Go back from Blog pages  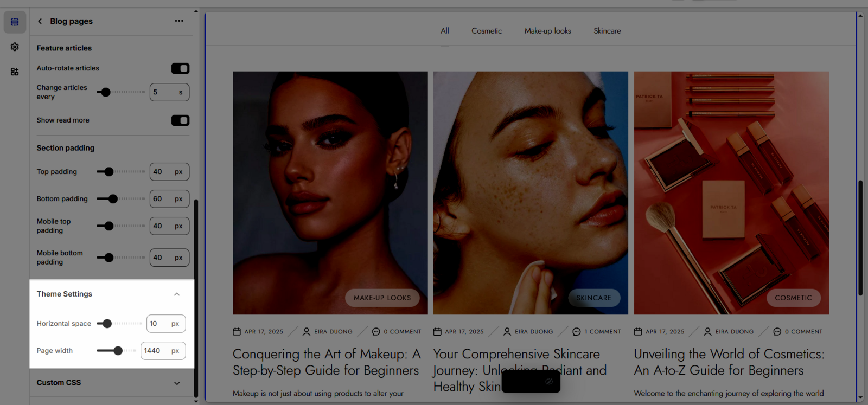pyautogui.click(x=40, y=21)
